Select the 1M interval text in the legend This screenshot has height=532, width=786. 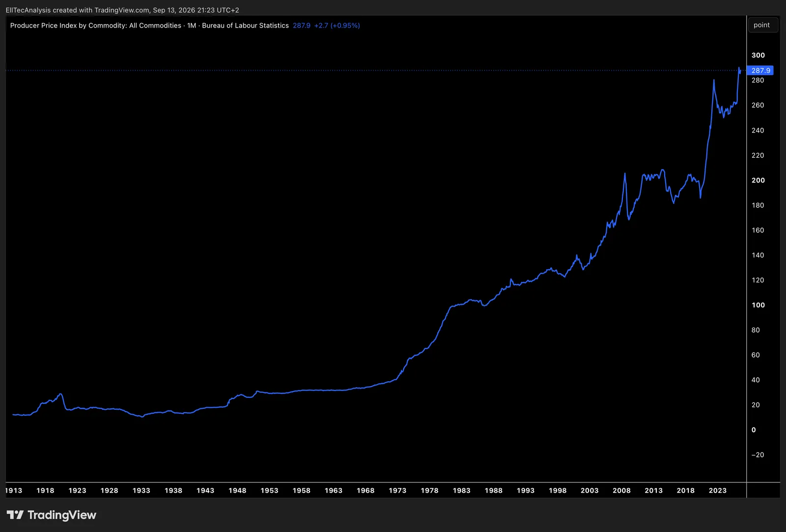pyautogui.click(x=192, y=26)
